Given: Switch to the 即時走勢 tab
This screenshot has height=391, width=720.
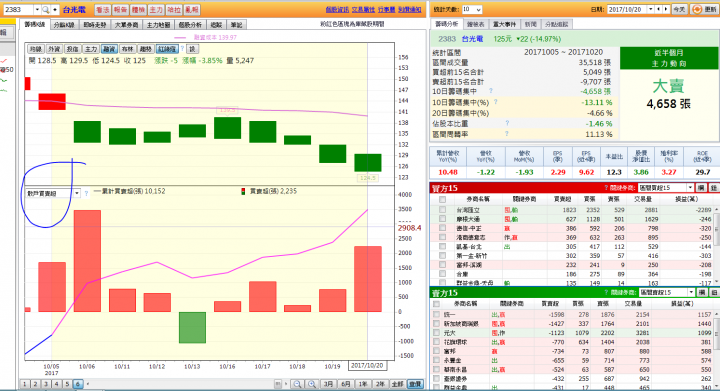Looking at the screenshot, I should tap(95, 25).
